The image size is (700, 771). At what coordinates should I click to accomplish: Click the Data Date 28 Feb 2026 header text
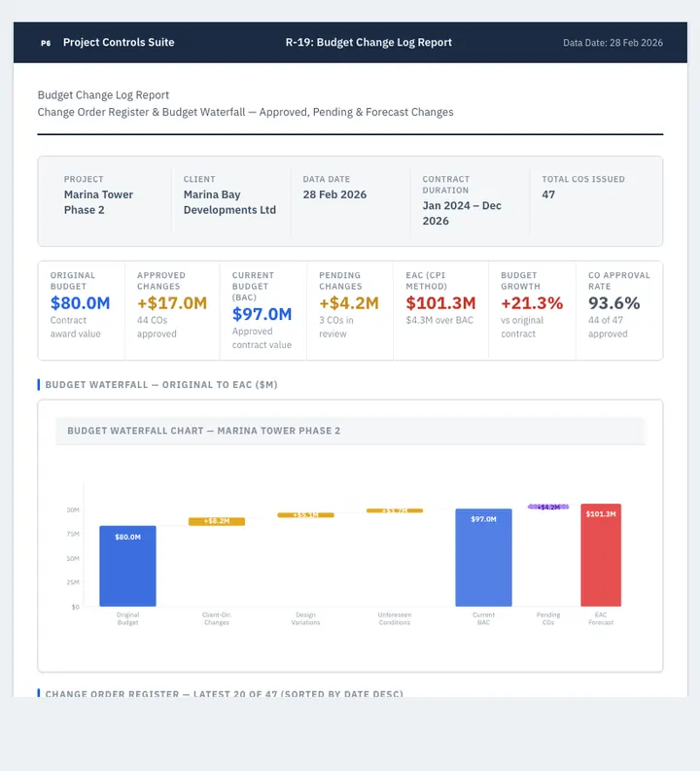point(612,43)
